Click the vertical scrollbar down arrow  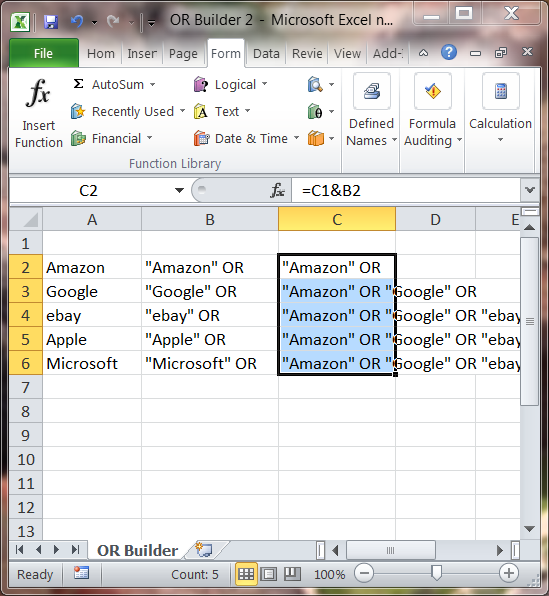click(529, 529)
